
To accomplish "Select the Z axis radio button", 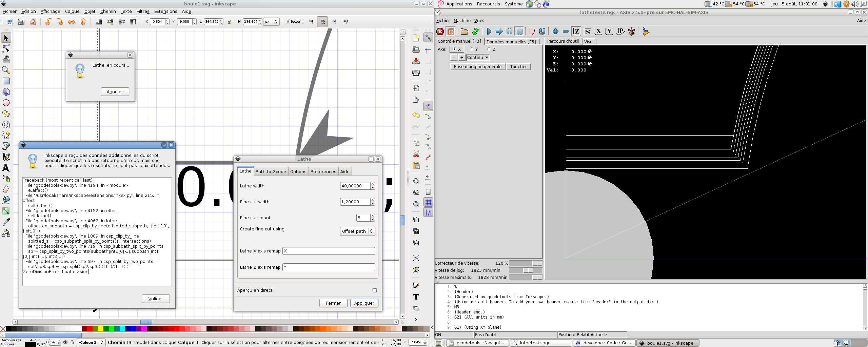I will [489, 49].
